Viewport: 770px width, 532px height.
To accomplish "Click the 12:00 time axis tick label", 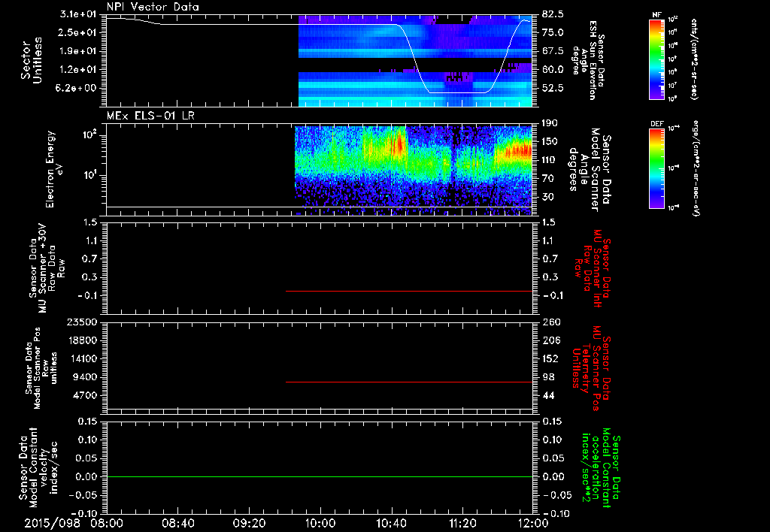I will 533,523.
